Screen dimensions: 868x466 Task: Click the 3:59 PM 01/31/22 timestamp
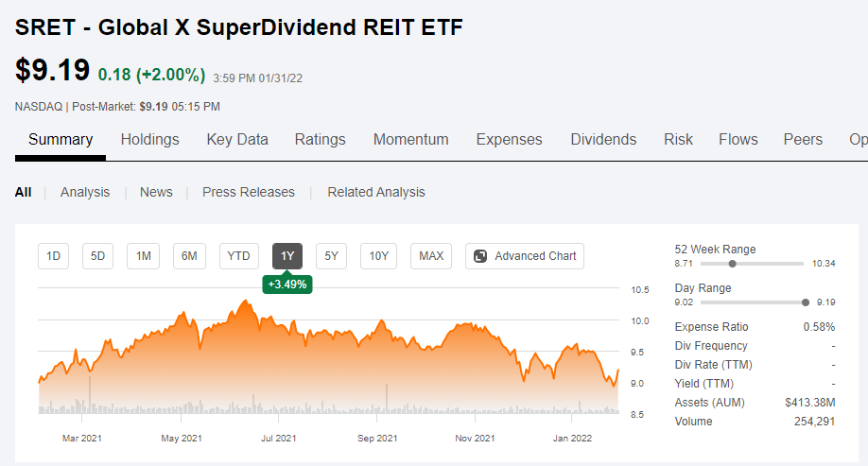tap(258, 78)
